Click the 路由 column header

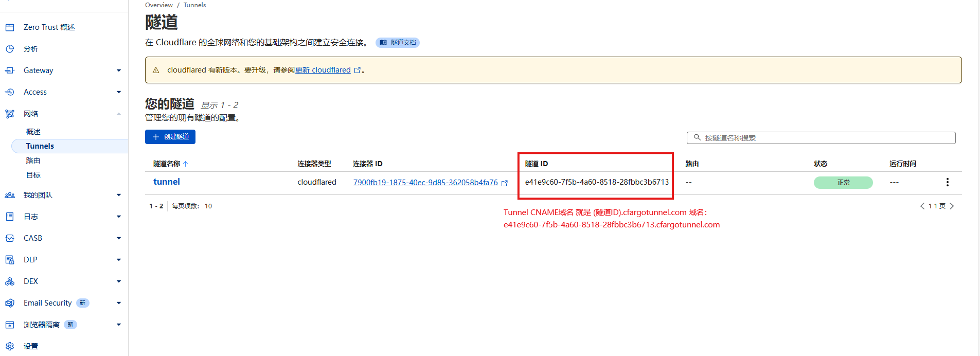(x=692, y=164)
